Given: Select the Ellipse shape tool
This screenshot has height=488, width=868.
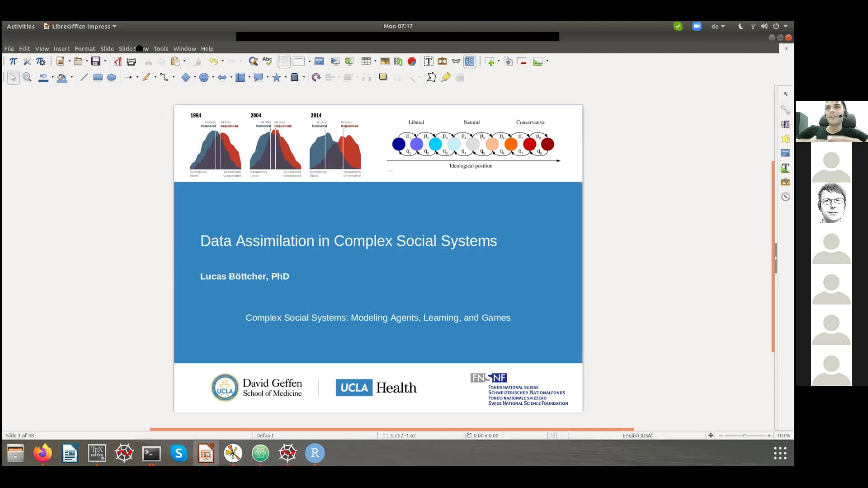Looking at the screenshot, I should point(112,78).
